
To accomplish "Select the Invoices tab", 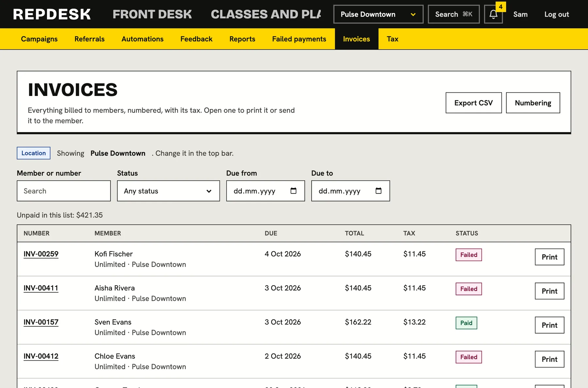I will (x=356, y=39).
